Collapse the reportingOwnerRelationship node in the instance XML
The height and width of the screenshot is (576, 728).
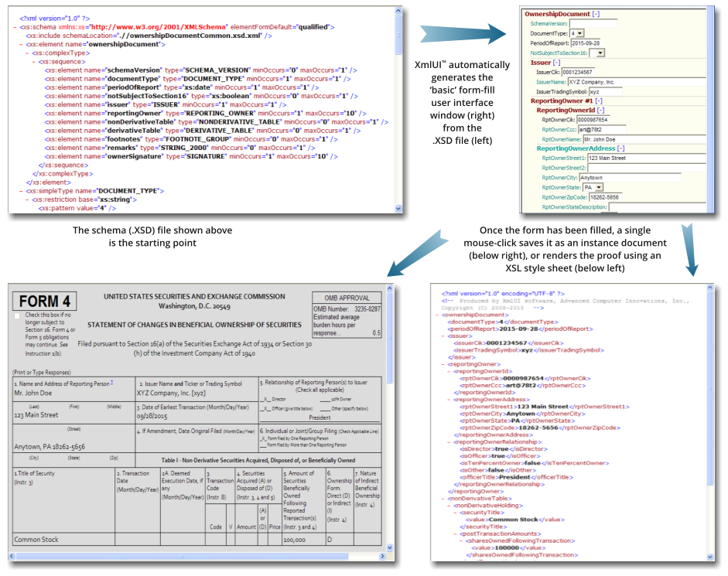click(449, 442)
